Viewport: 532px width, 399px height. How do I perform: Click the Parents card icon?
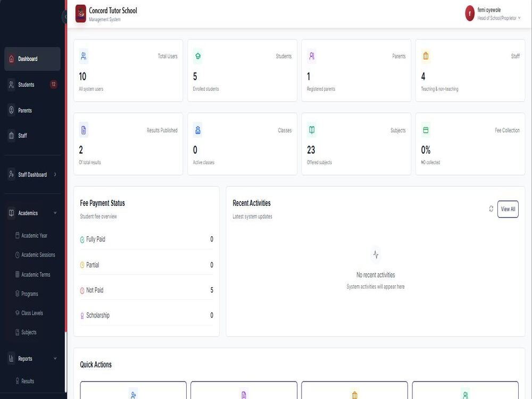pyautogui.click(x=312, y=56)
